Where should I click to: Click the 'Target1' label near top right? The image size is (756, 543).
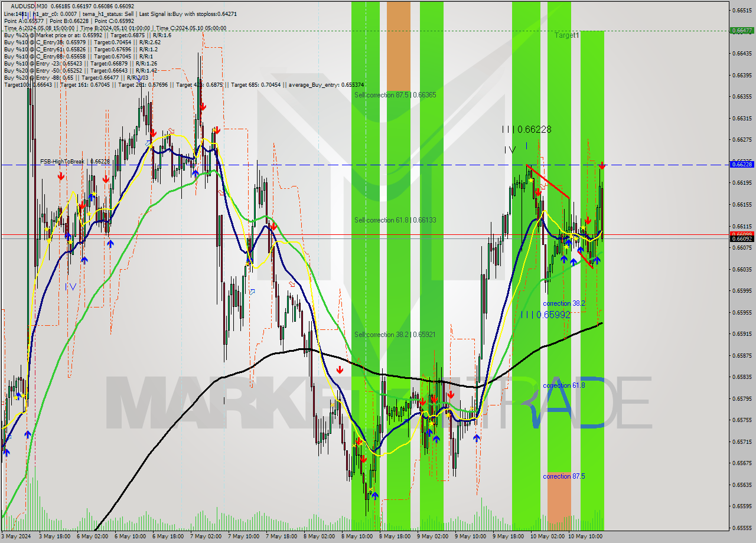click(566, 35)
